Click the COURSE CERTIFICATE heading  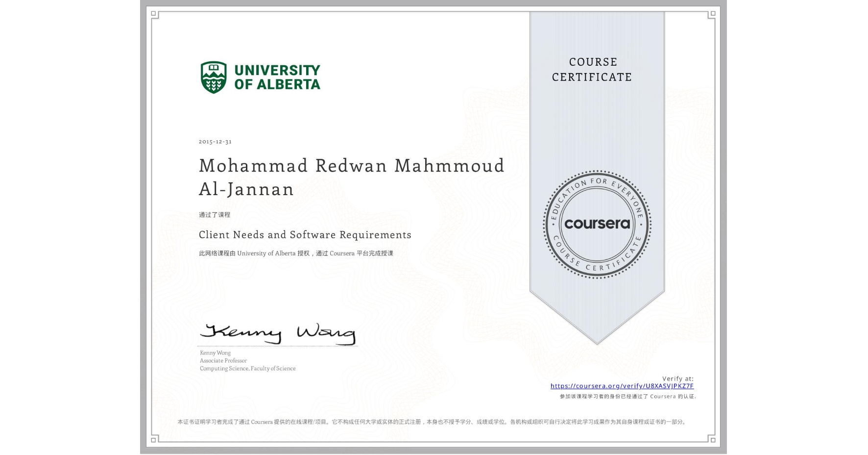(592, 69)
